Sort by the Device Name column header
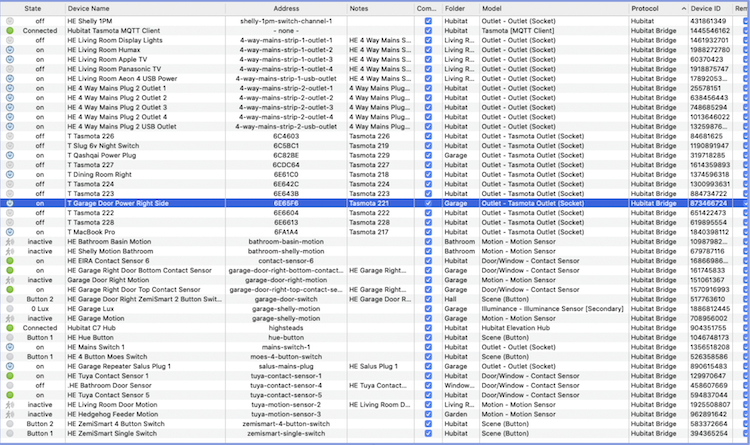The height and width of the screenshot is (445, 750). click(x=145, y=9)
